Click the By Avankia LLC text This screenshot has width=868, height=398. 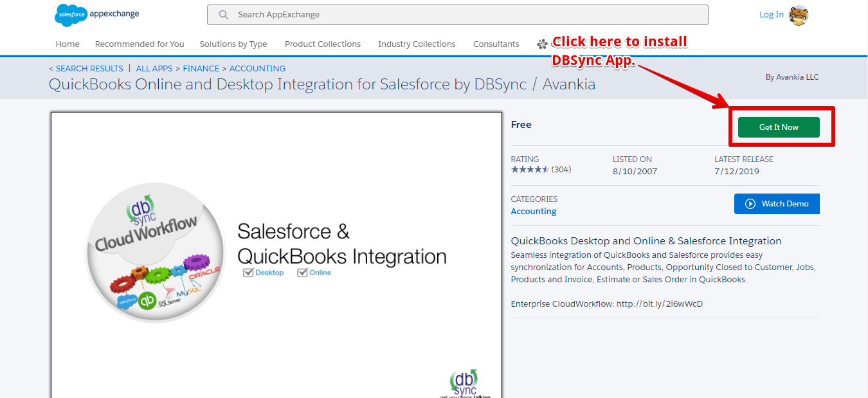[792, 77]
